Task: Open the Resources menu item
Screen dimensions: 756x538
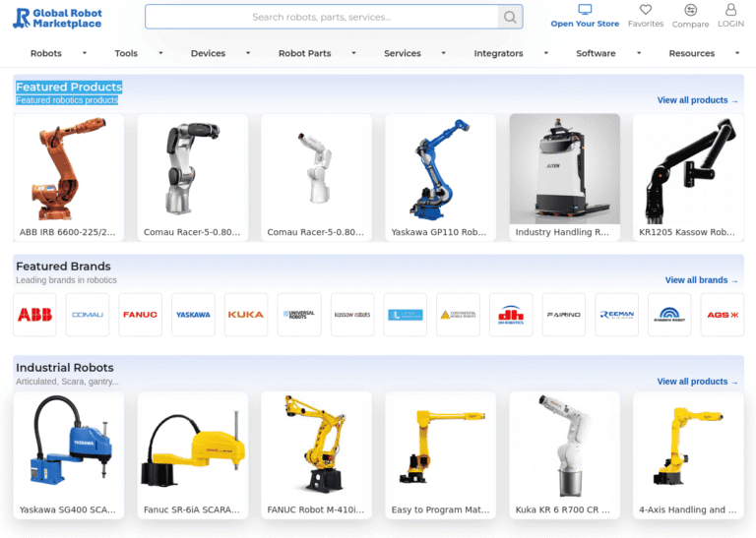Action: point(691,53)
